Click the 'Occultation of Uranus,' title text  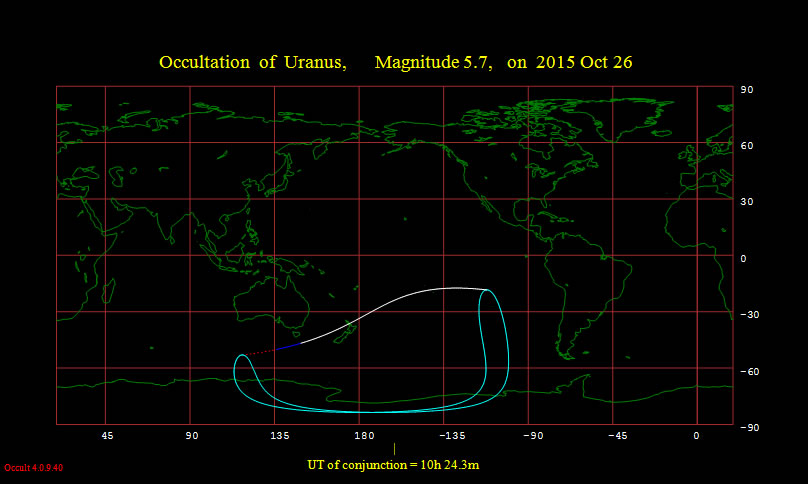point(252,62)
